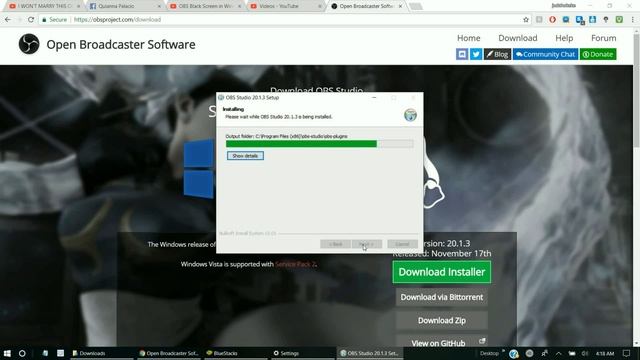Click the taskbar clock
The height and width of the screenshot is (360, 640).
click(605, 353)
